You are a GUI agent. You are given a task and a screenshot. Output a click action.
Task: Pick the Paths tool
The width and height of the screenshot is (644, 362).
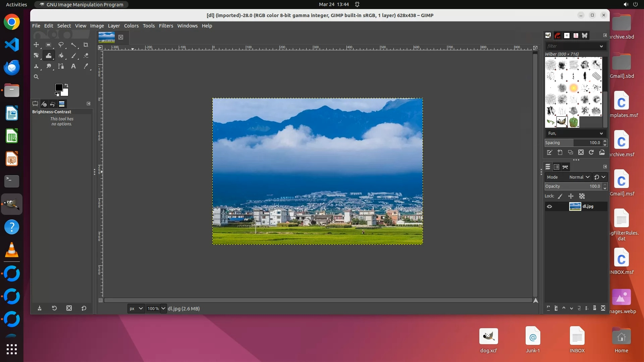pos(61,66)
